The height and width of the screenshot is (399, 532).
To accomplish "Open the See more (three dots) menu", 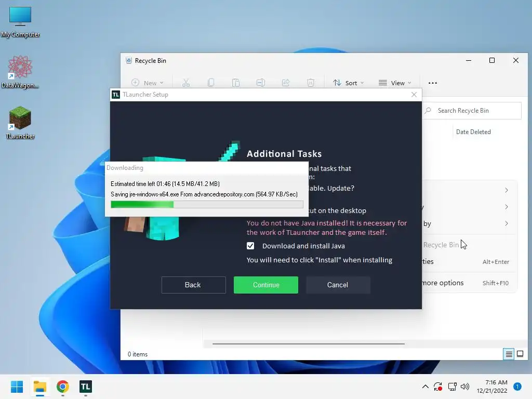I will tap(433, 83).
